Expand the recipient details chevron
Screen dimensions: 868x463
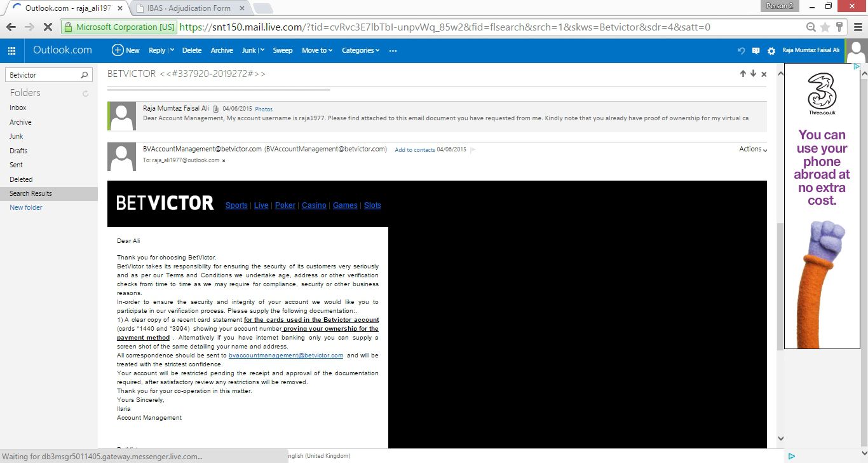pyautogui.click(x=224, y=161)
